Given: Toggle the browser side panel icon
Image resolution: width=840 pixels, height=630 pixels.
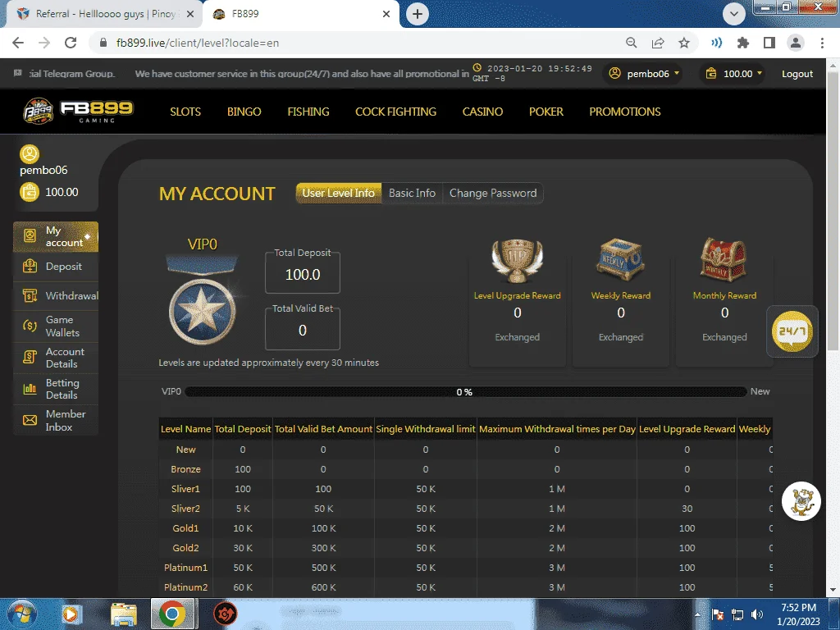Looking at the screenshot, I should 769,43.
